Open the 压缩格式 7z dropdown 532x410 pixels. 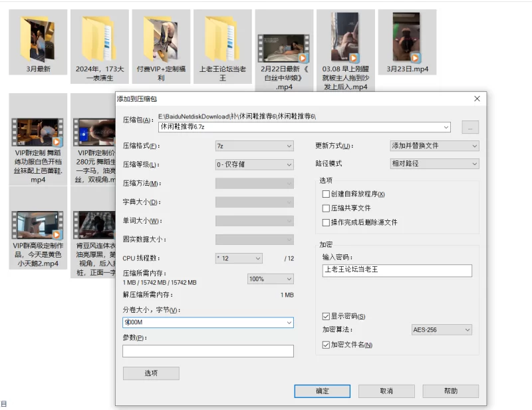(x=255, y=146)
